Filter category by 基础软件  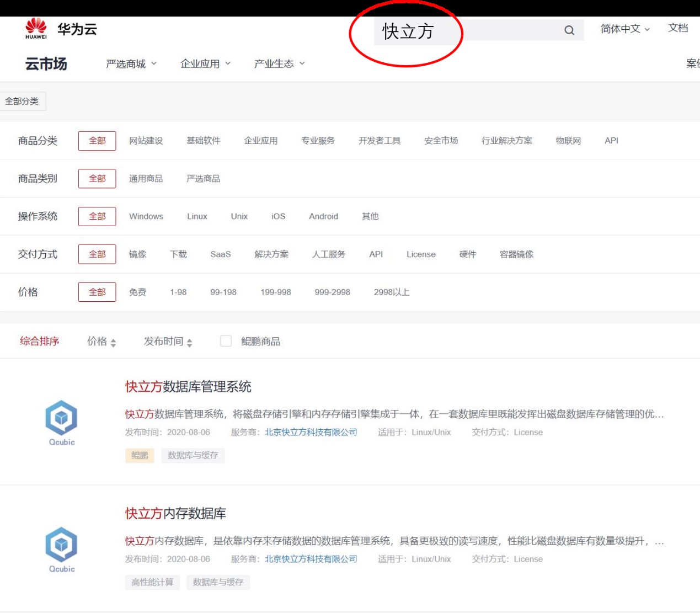pyautogui.click(x=204, y=141)
